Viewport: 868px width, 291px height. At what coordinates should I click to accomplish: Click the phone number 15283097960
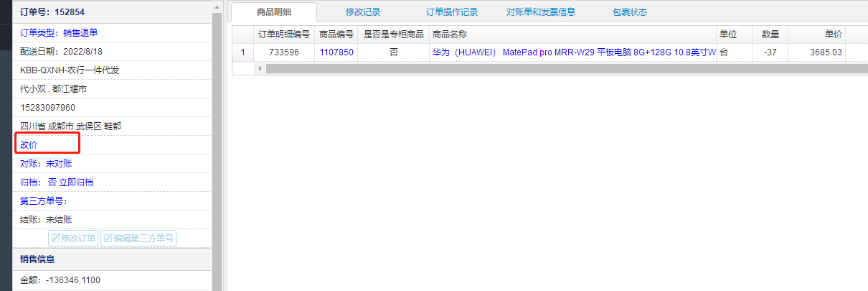pos(47,108)
